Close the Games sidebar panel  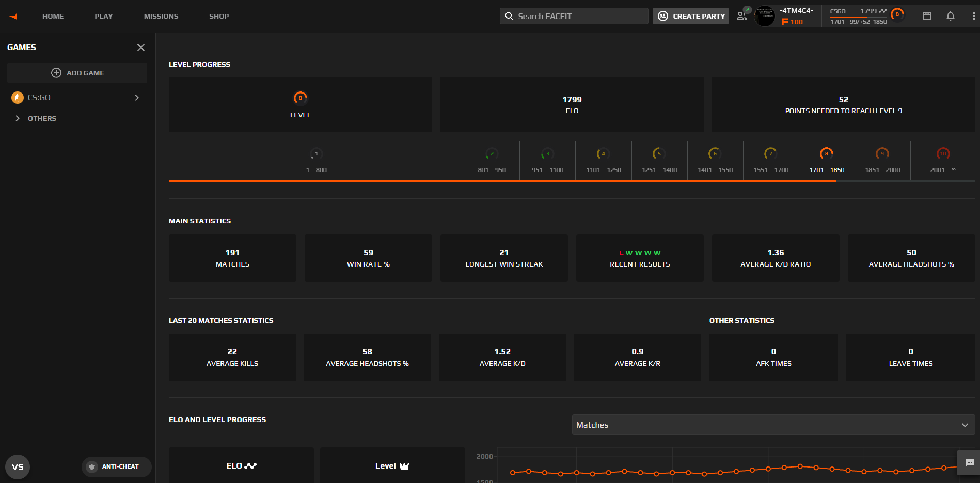(140, 48)
